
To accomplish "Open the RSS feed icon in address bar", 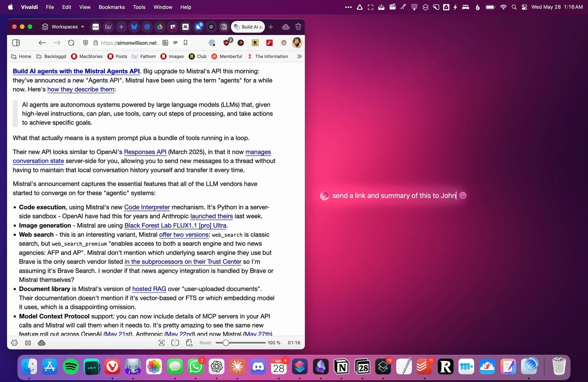I will [165, 43].
